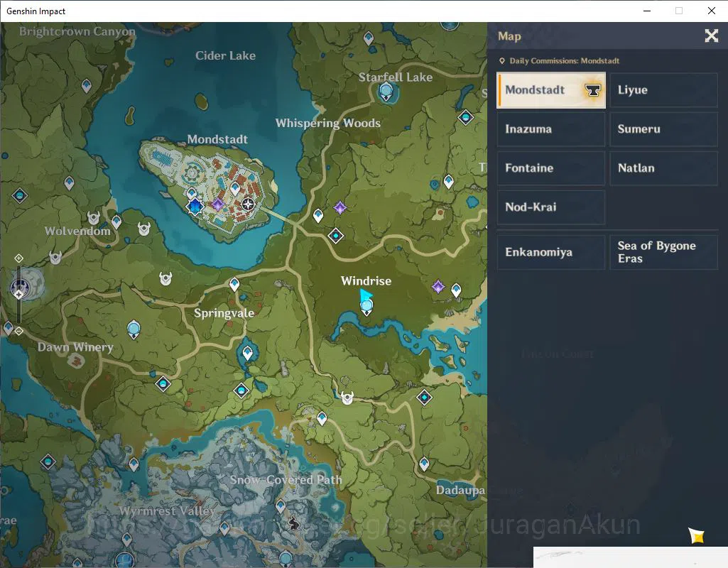
Task: Select the waypoint just above the blue butterfly marker
Action: point(191,193)
